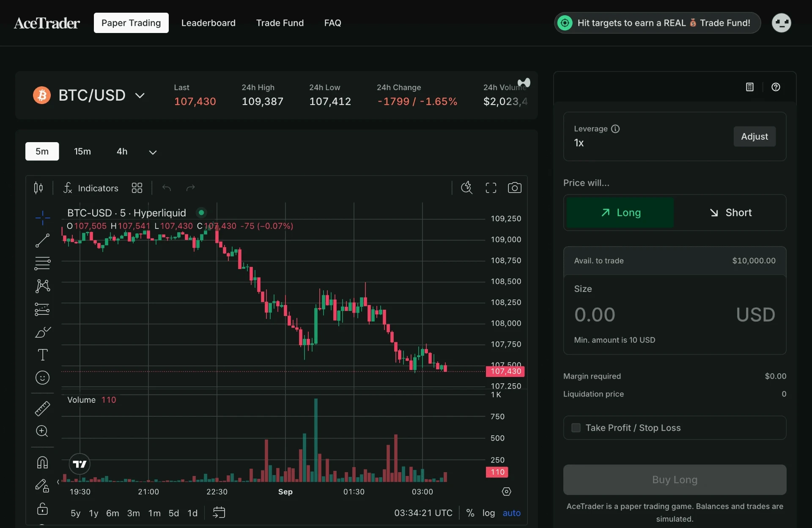
Task: Open the chart layout grid selector
Action: pyautogui.click(x=137, y=188)
